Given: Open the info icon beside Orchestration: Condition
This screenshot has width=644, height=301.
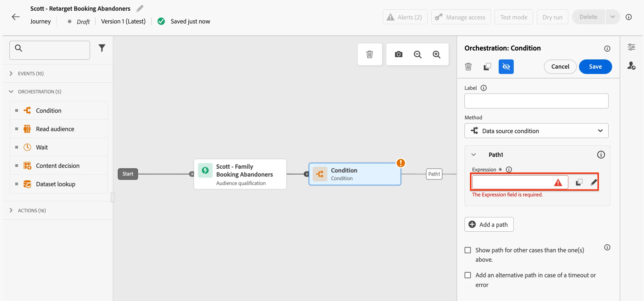Looking at the screenshot, I should [x=607, y=48].
